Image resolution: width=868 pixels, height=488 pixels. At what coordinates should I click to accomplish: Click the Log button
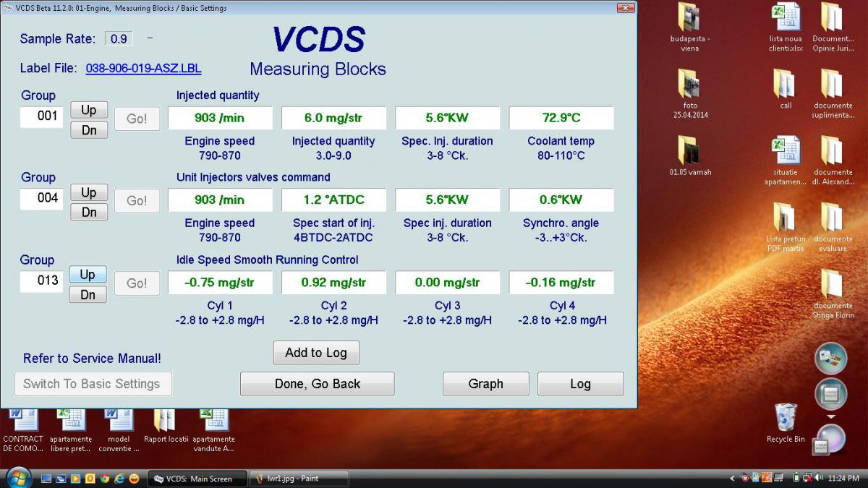[581, 384]
